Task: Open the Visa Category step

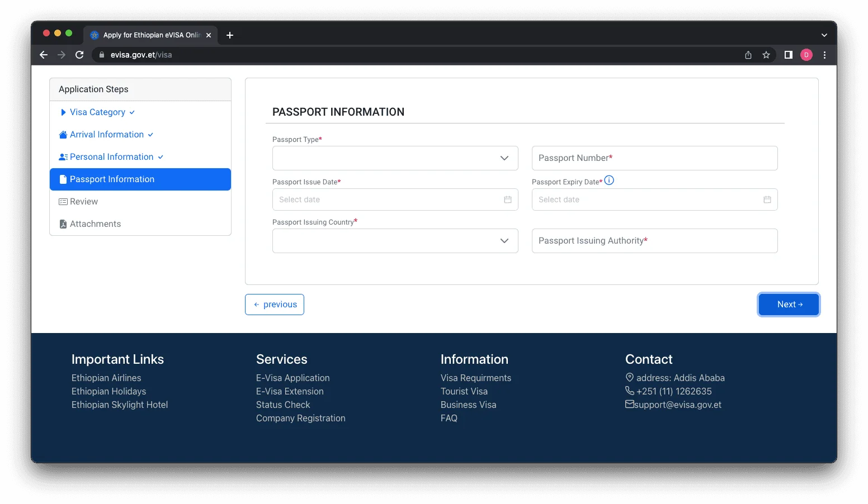Action: (97, 112)
